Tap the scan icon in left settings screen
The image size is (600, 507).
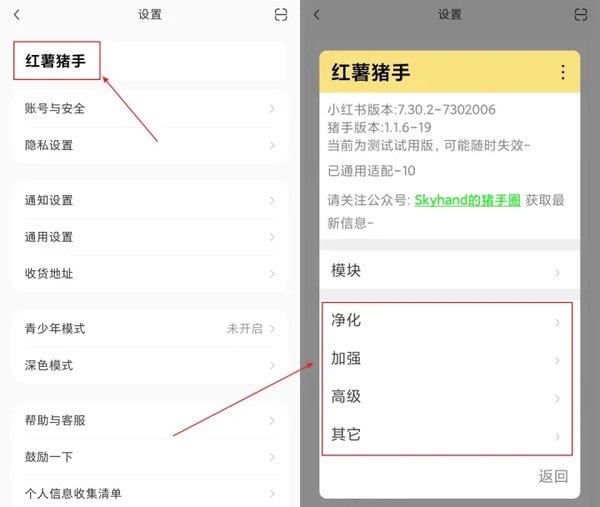click(x=281, y=15)
